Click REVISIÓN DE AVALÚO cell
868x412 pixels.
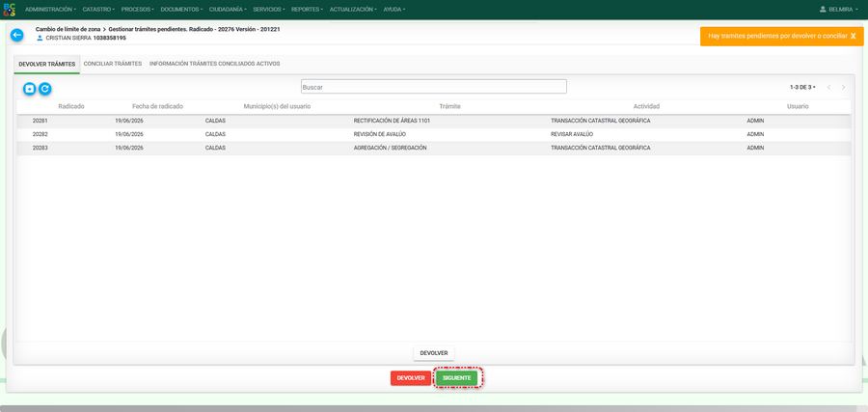pyautogui.click(x=380, y=134)
